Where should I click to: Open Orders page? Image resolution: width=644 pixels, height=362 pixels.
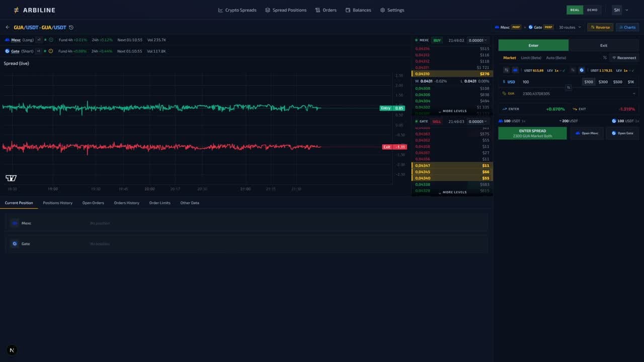point(326,10)
